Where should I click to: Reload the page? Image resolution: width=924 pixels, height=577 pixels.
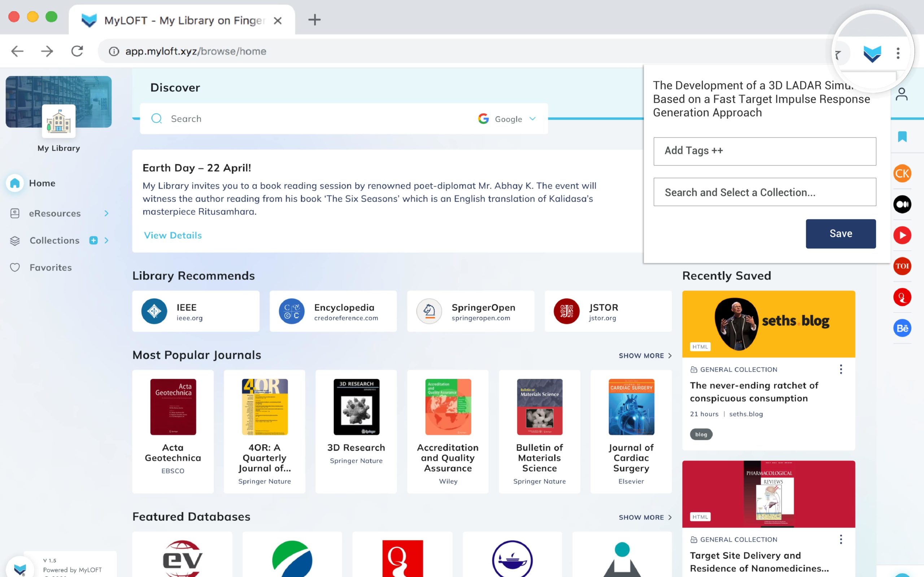77,51
